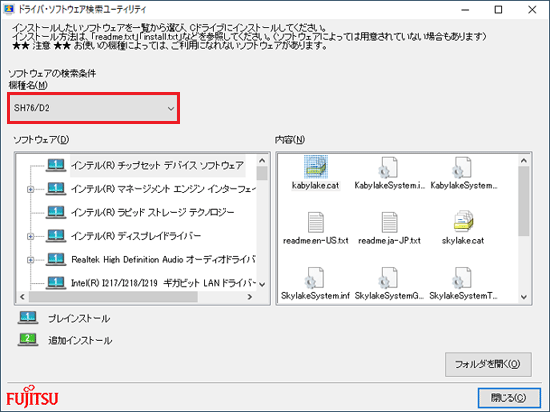Viewport: 550px width, 412px height.
Task: Click the application icon in title bar
Action: point(8,9)
